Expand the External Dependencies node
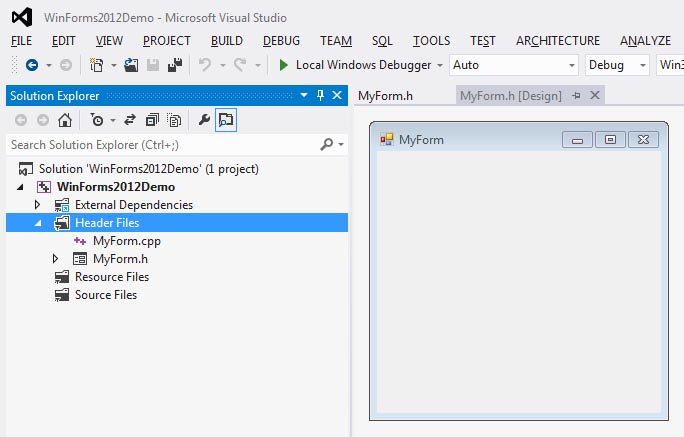 (38, 205)
